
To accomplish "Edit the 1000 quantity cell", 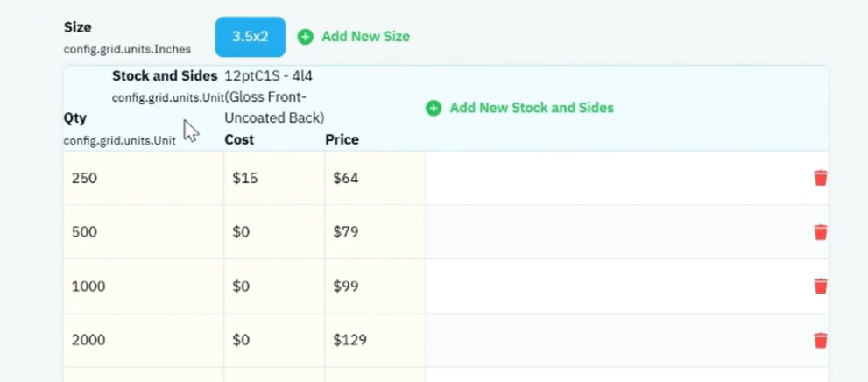I will (x=144, y=286).
